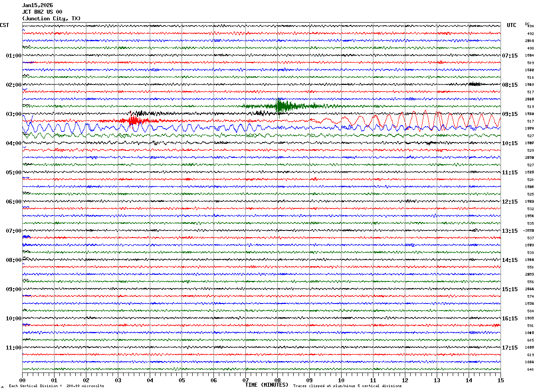Click the 08 tick on the minutes axis
This screenshot has width=536, height=392.
pos(277,380)
